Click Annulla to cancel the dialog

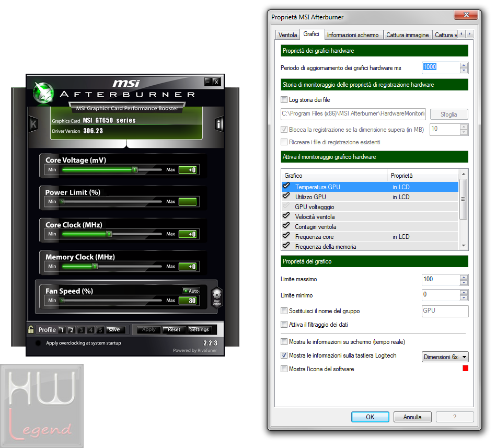point(412,417)
